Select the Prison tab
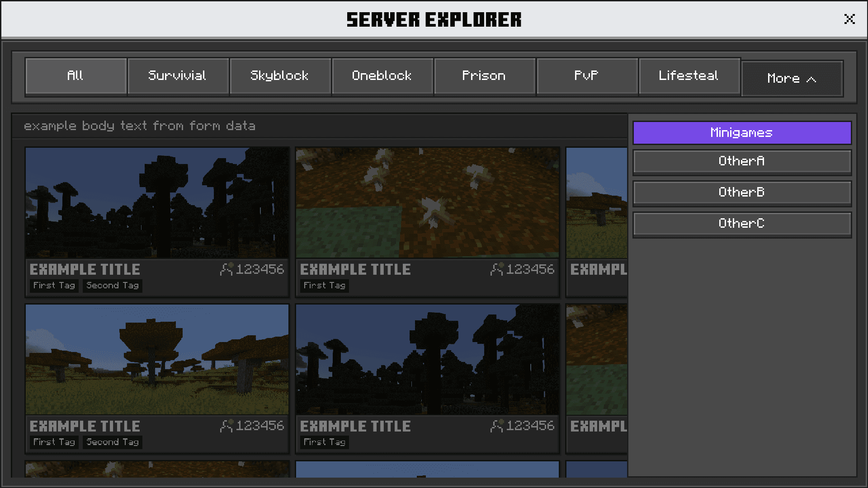This screenshot has height=488, width=868. tap(485, 76)
